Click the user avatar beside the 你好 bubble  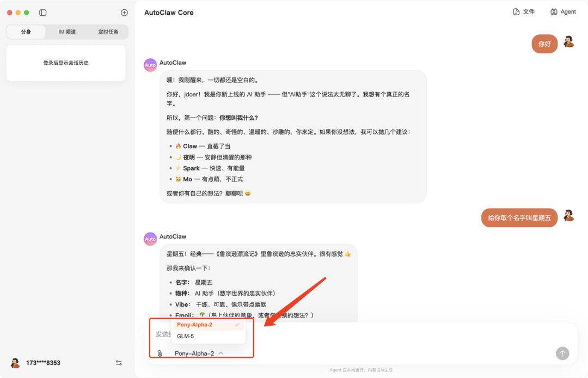tap(568, 44)
